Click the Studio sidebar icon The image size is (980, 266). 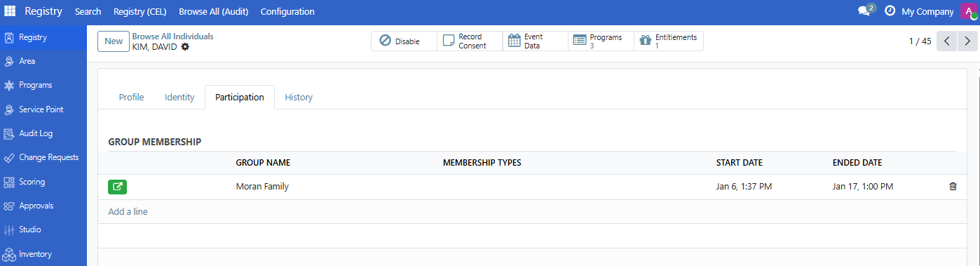click(9, 230)
